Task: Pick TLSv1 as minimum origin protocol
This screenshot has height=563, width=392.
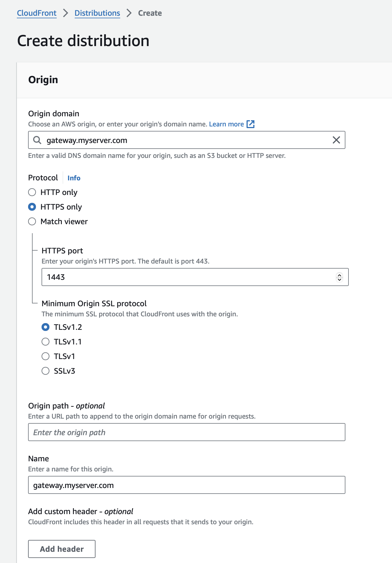Action: click(x=45, y=356)
